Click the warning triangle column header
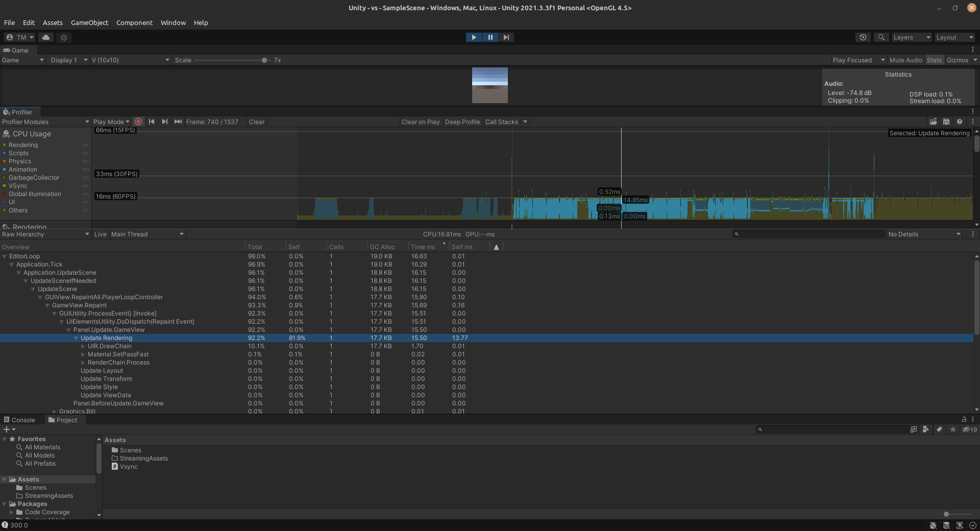980x531 pixels. pos(496,247)
